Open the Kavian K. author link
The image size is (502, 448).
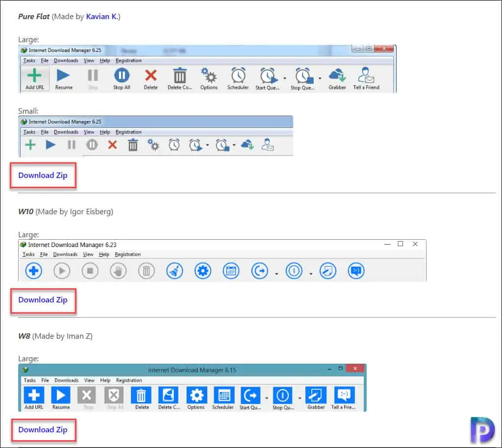[101, 17]
